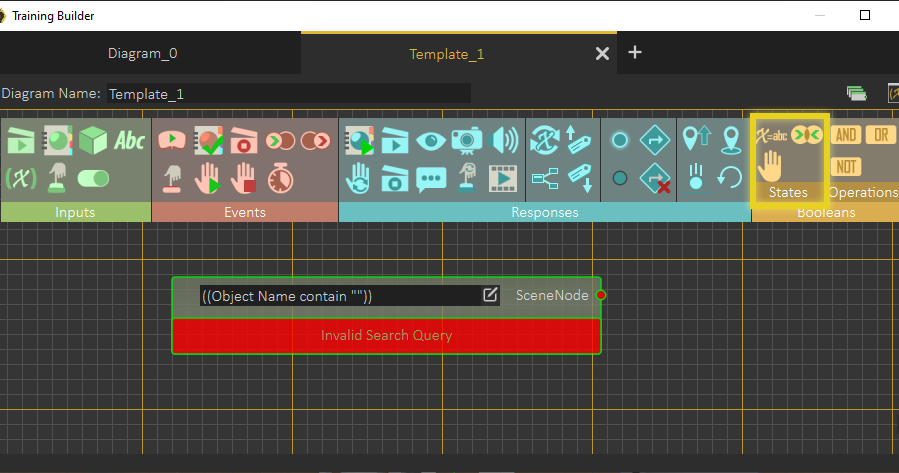Viewport: 899px width, 473px height.
Task: Insert the NOT boolean operation
Action: click(846, 166)
